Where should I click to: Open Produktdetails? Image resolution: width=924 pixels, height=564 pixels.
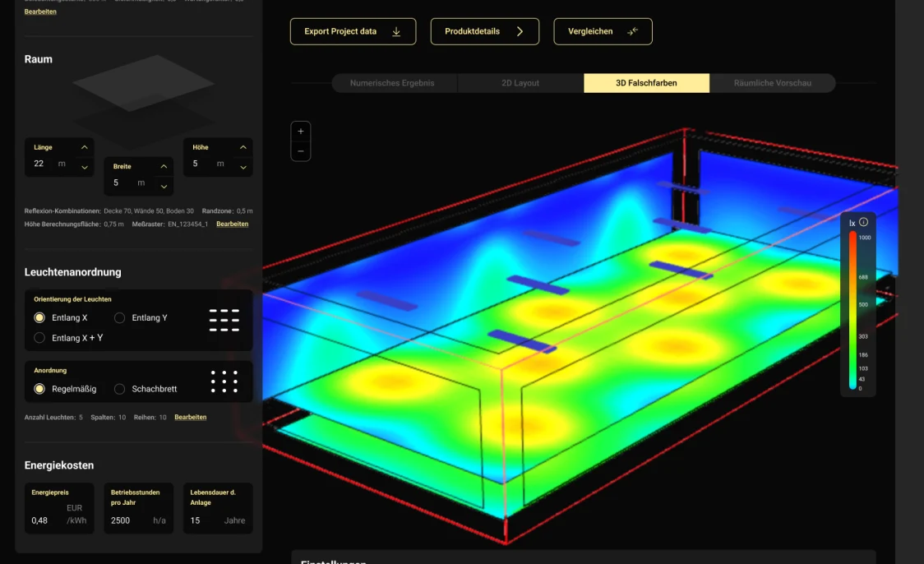click(485, 32)
